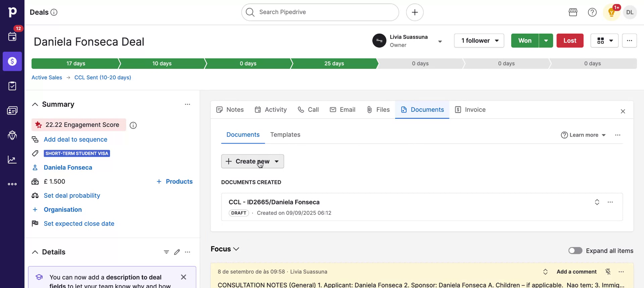Click pin icon on consultation note
The height and width of the screenshot is (288, 644).
pos(608,272)
